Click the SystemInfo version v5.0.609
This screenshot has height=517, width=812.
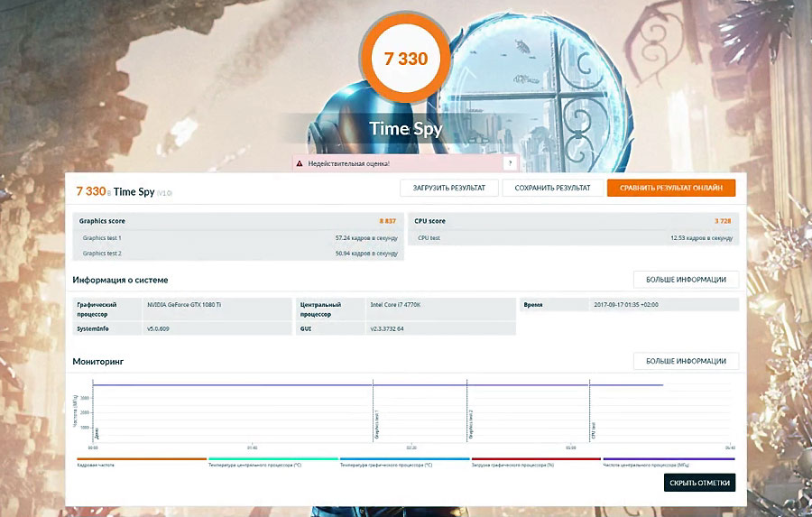[158, 328]
